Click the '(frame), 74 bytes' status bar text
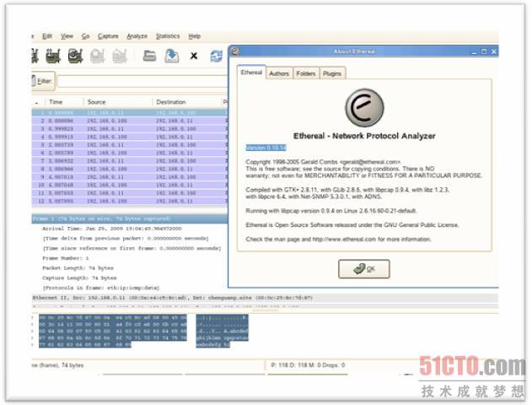The width and height of the screenshot is (532, 405). tap(57, 365)
